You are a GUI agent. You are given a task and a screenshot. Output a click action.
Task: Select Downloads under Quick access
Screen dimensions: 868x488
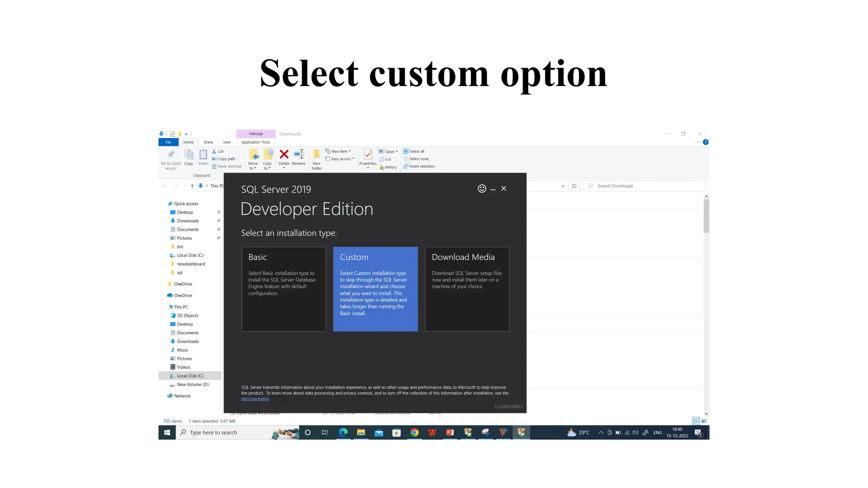click(184, 221)
